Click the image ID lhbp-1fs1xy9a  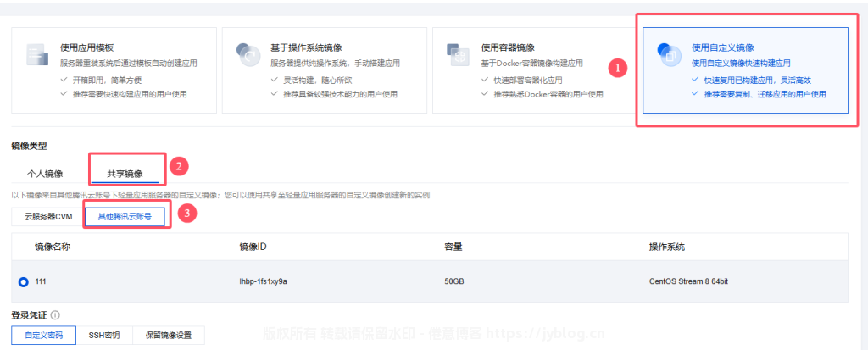coord(264,281)
